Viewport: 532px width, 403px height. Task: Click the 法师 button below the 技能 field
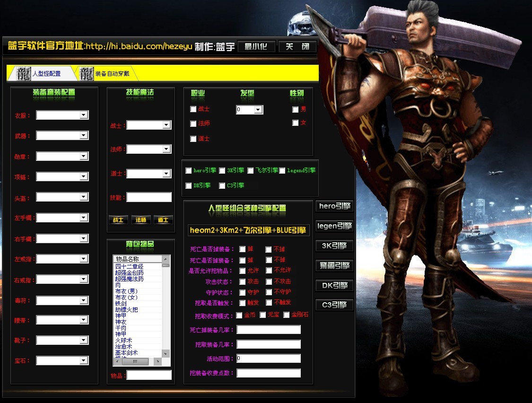point(141,220)
